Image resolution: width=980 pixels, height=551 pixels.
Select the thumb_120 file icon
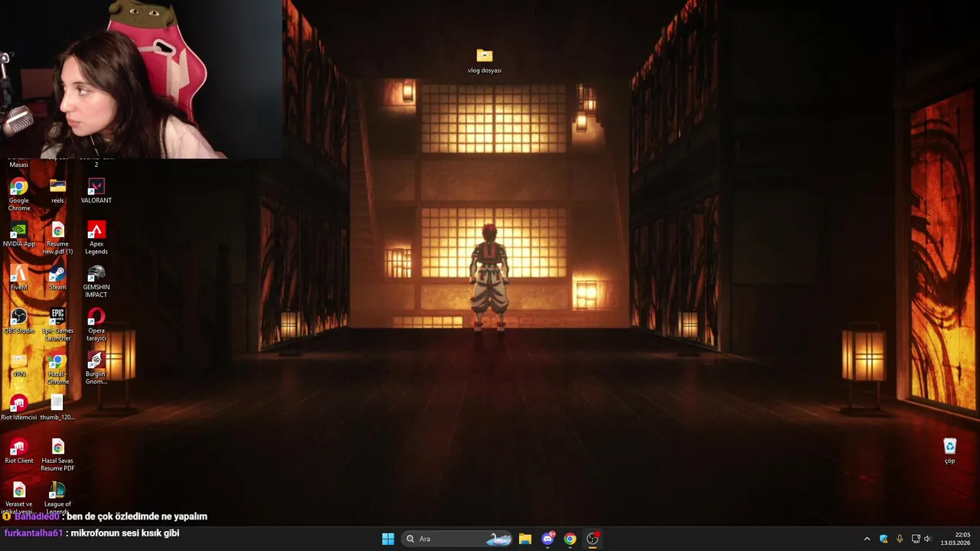[x=57, y=408]
